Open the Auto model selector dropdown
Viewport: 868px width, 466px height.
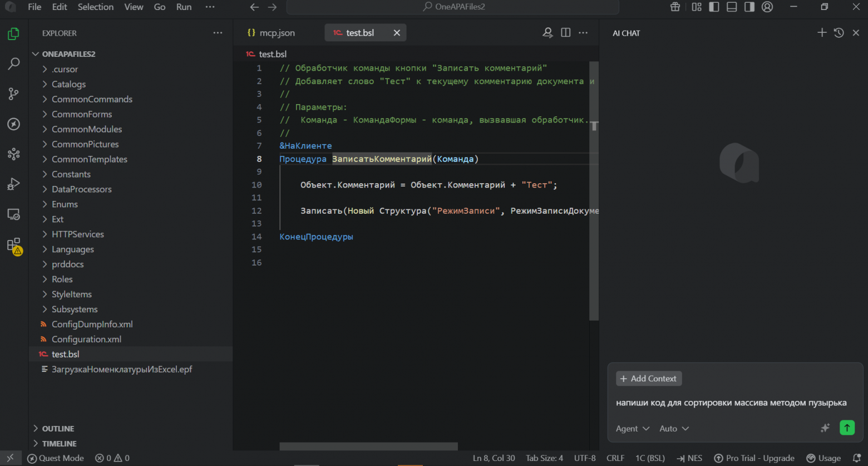[673, 429]
